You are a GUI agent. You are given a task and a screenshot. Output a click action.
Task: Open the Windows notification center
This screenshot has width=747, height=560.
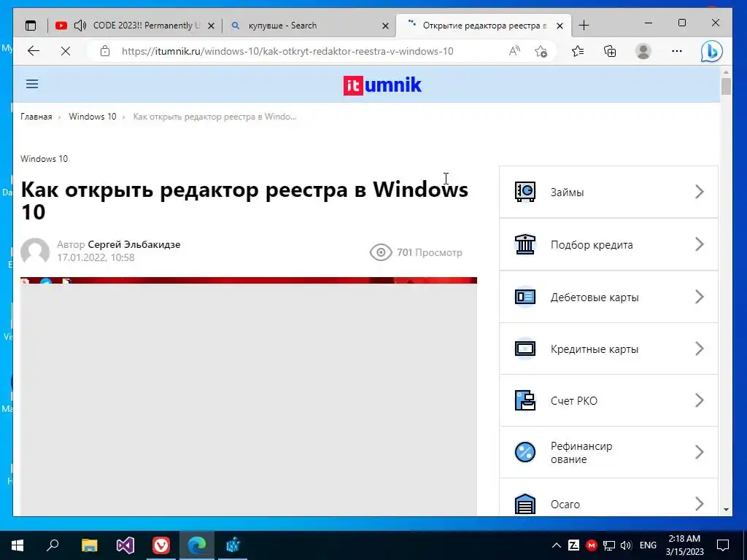[723, 545]
